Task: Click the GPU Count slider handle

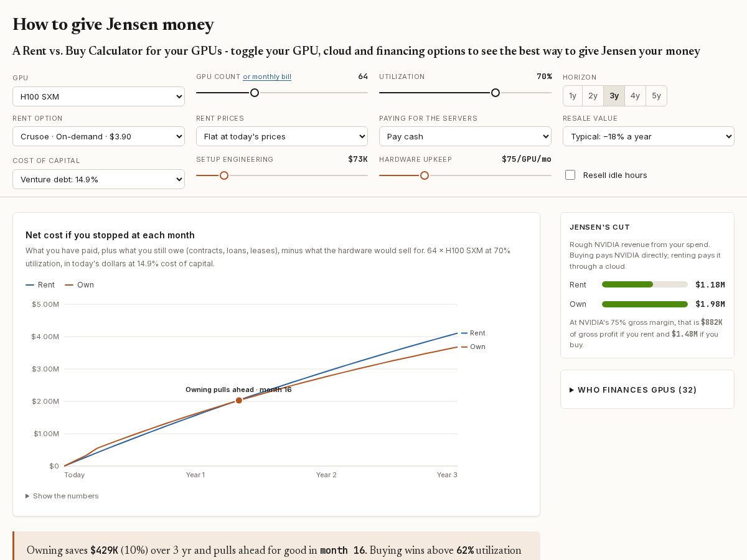Action: pyautogui.click(x=255, y=93)
